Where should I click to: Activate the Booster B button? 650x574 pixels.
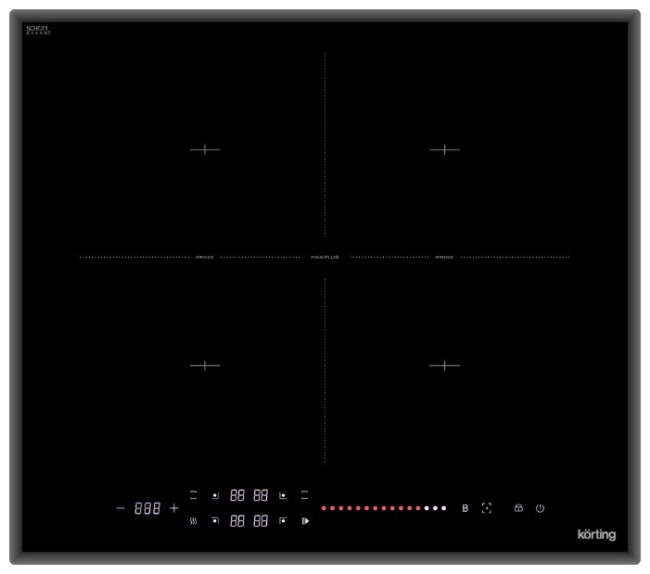pos(465,508)
